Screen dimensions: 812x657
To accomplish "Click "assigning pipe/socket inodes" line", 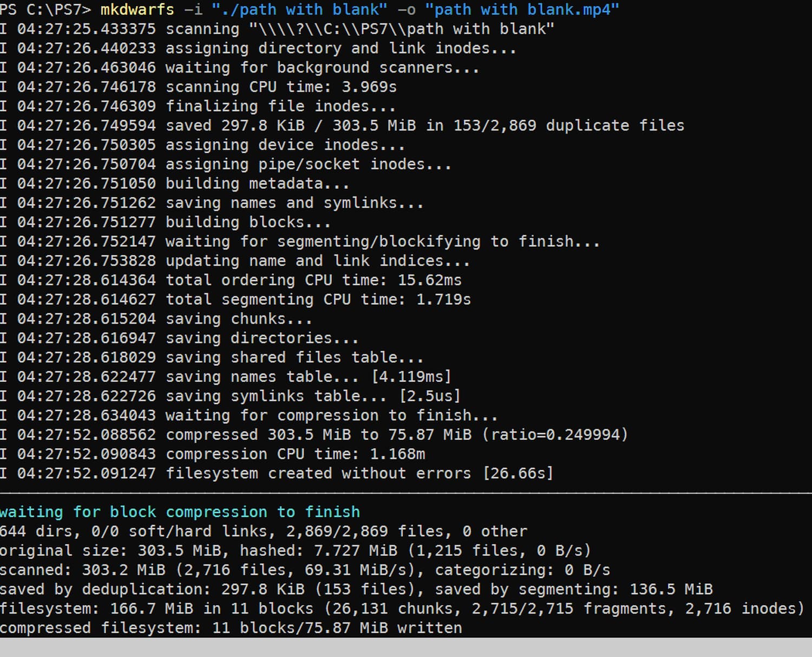I will [308, 164].
